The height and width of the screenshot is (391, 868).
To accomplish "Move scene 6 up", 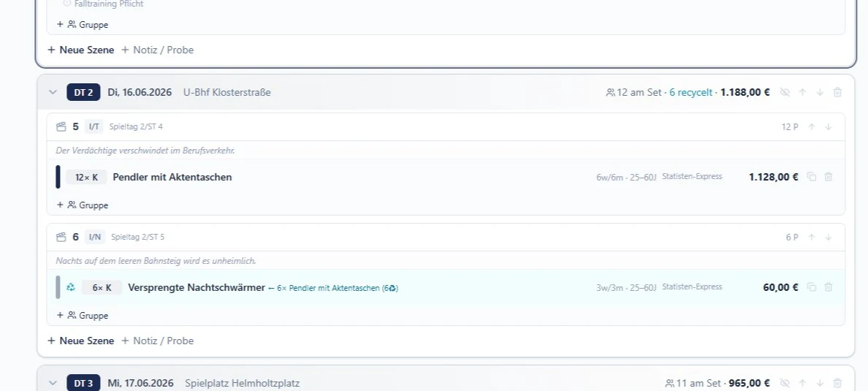I will [812, 237].
